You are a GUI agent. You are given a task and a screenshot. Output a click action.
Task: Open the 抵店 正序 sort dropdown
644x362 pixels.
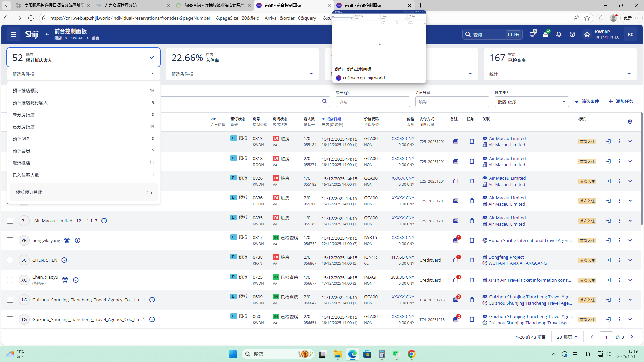point(531,102)
